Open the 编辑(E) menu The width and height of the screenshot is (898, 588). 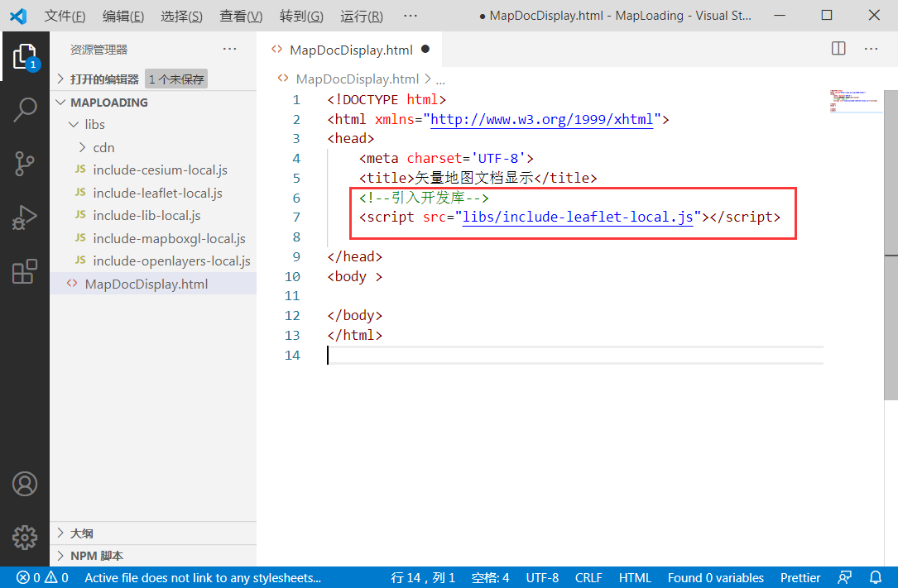(123, 16)
